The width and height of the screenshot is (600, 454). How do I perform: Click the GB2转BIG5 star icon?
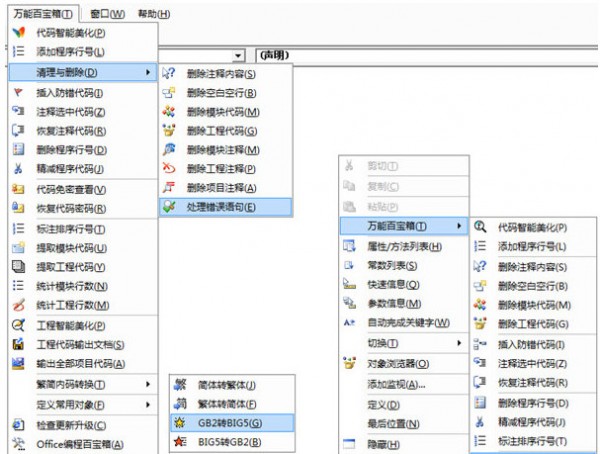point(181,422)
